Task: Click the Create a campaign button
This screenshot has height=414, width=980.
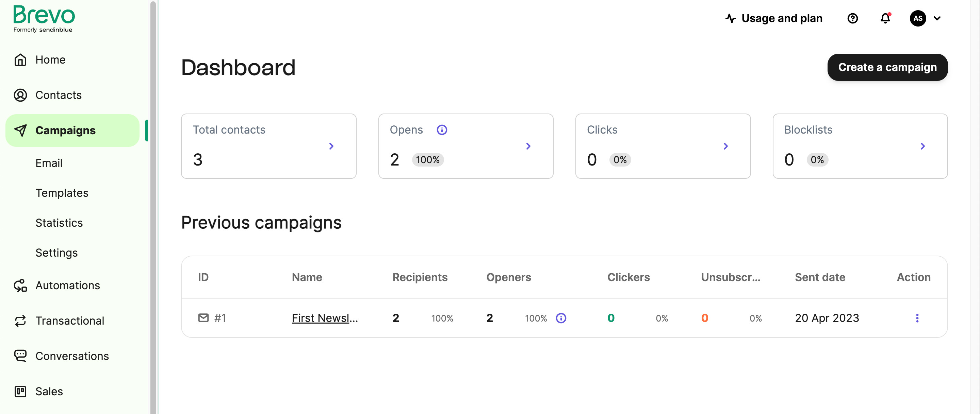Action: pos(887,67)
